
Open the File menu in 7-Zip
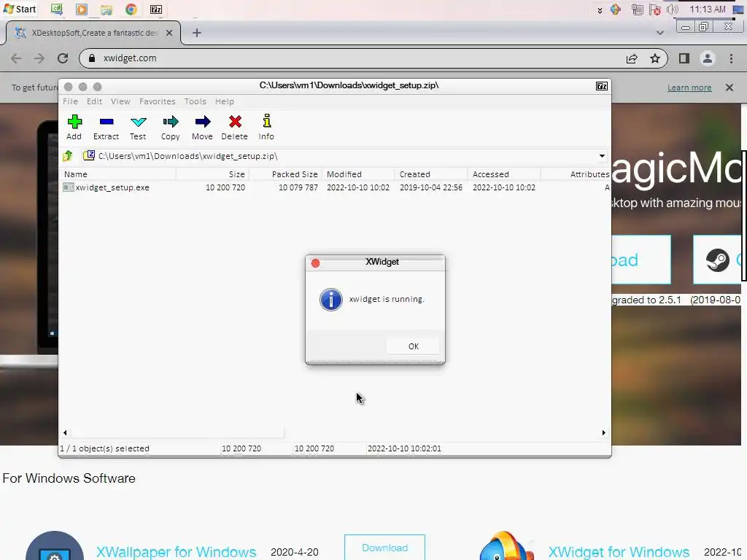70,101
